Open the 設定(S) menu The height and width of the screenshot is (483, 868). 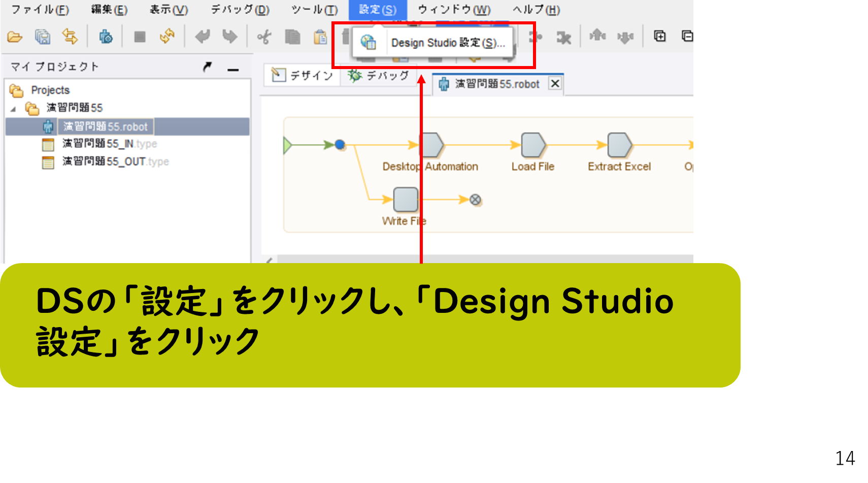coord(378,10)
